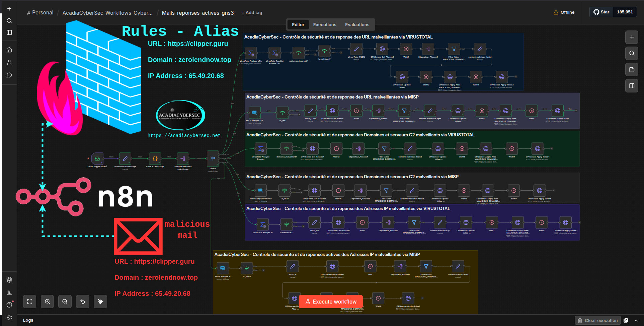Click the reset zoom arrow button
Image resolution: width=644 pixels, height=326 pixels.
pos(83,302)
